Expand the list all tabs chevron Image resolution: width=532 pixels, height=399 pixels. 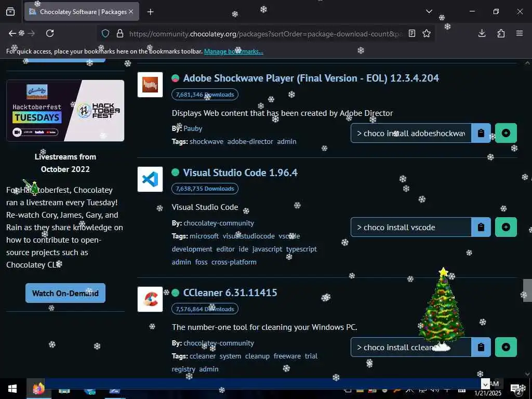pos(429,11)
